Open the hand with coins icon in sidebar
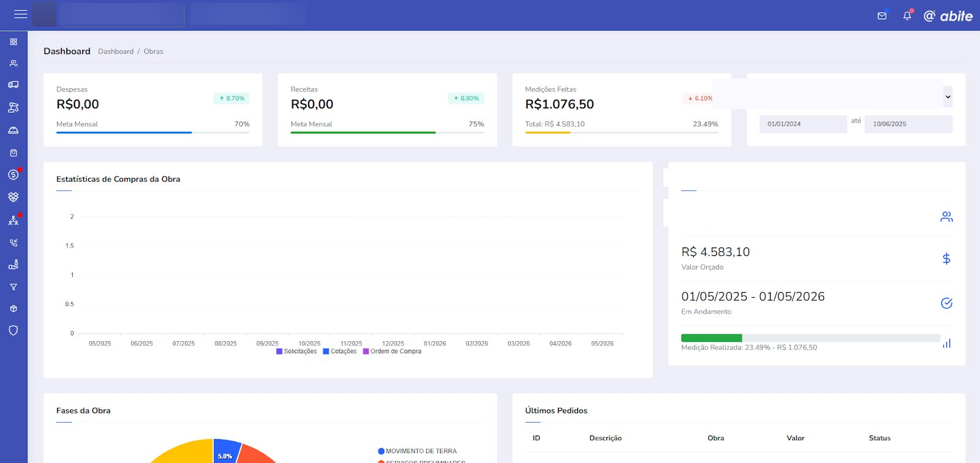The image size is (980, 463). [13, 265]
